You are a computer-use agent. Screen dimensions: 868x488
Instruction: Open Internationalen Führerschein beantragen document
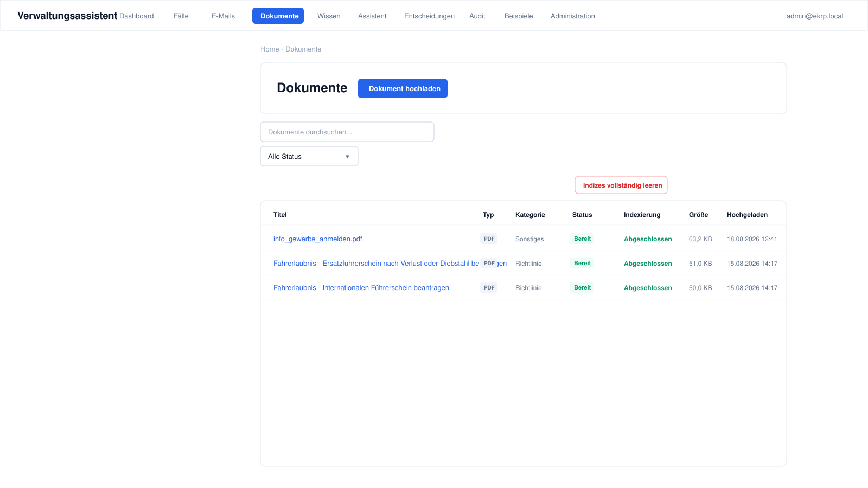pyautogui.click(x=361, y=288)
